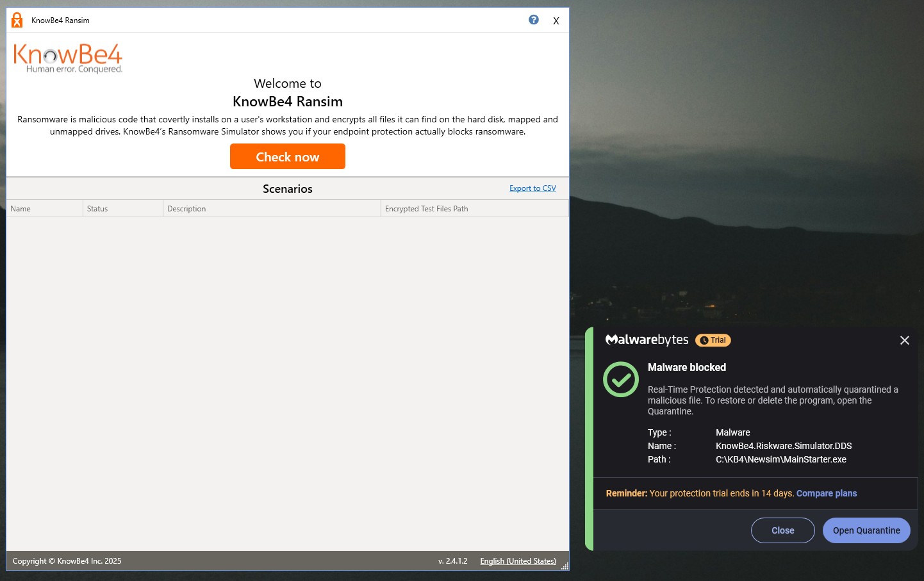Close the KnowBe4 Ransim window
The image size is (924, 581).
556,20
